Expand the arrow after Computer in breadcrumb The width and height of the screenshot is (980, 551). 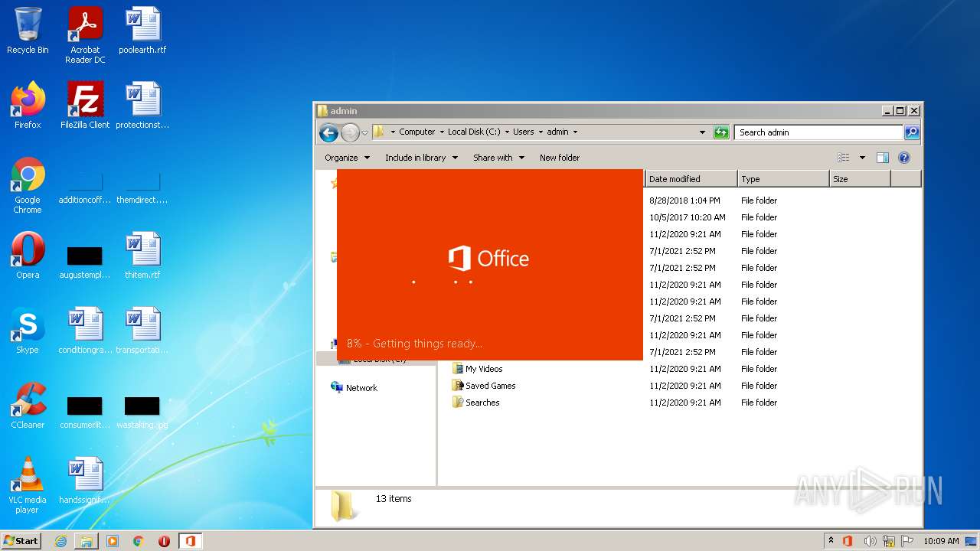[x=441, y=132]
